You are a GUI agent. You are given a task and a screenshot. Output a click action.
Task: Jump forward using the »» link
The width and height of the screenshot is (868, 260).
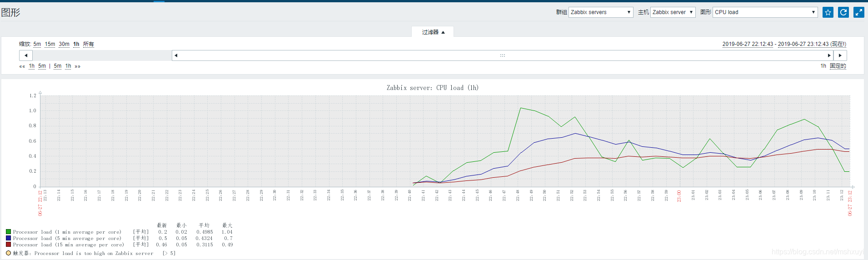click(x=77, y=66)
